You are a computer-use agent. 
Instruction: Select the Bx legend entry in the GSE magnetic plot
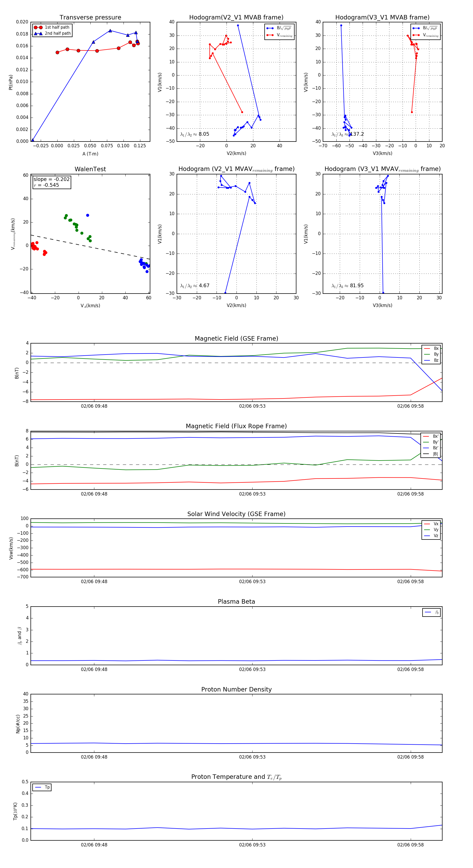[x=431, y=349]
